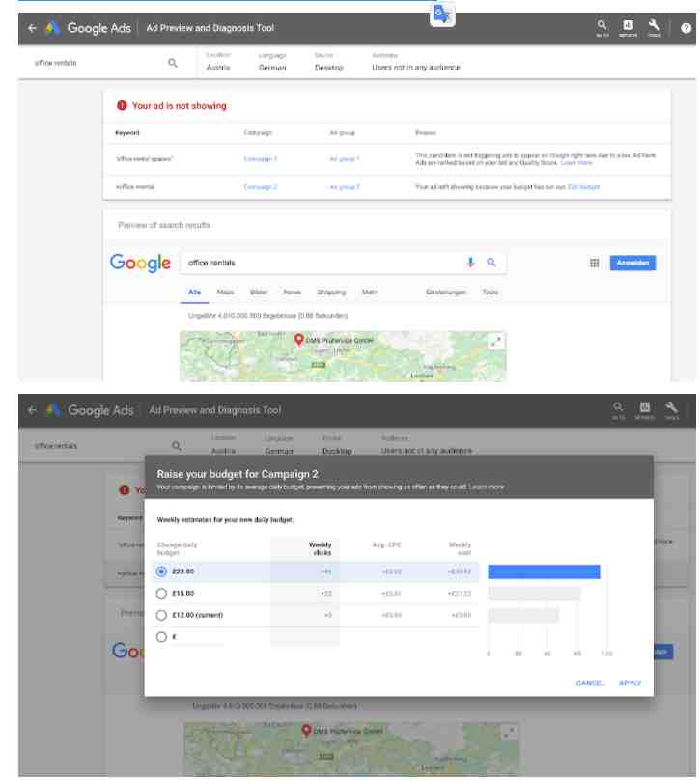700x781 pixels.
Task: Click the Google Translate icon above the header
Action: tap(442, 14)
